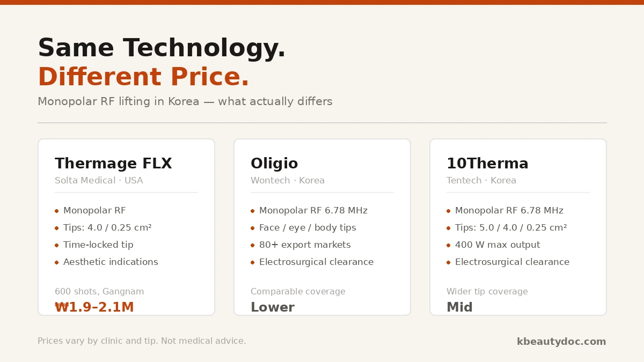
Task: Click the ₩1.9–2.1M price text
Action: point(94,307)
